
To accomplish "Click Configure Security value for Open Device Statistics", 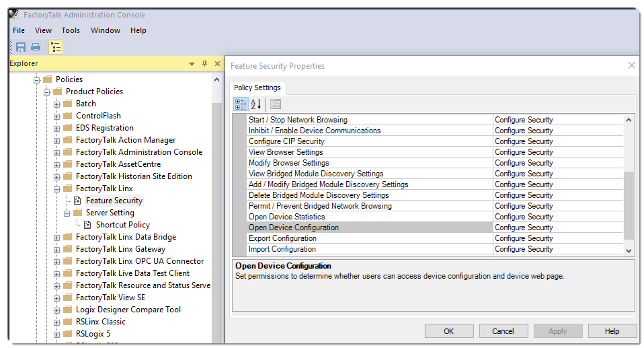I will (558, 217).
